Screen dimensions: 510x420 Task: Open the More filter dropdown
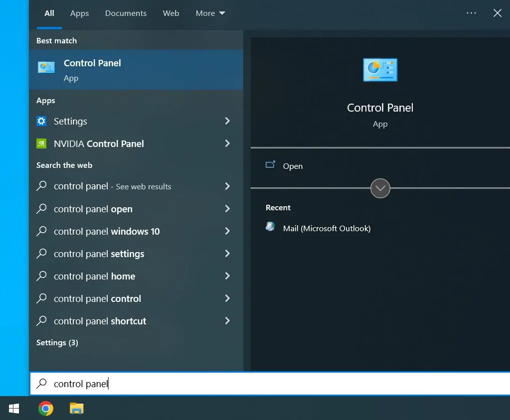pyautogui.click(x=210, y=13)
